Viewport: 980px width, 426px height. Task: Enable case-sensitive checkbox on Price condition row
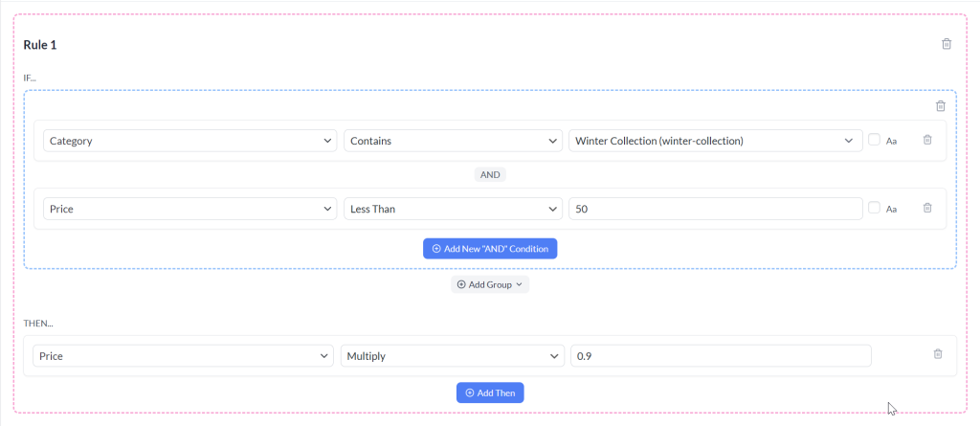tap(875, 208)
